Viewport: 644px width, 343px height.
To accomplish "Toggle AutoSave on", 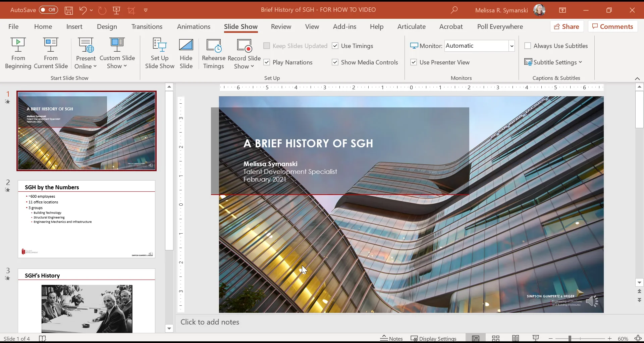I will click(48, 10).
